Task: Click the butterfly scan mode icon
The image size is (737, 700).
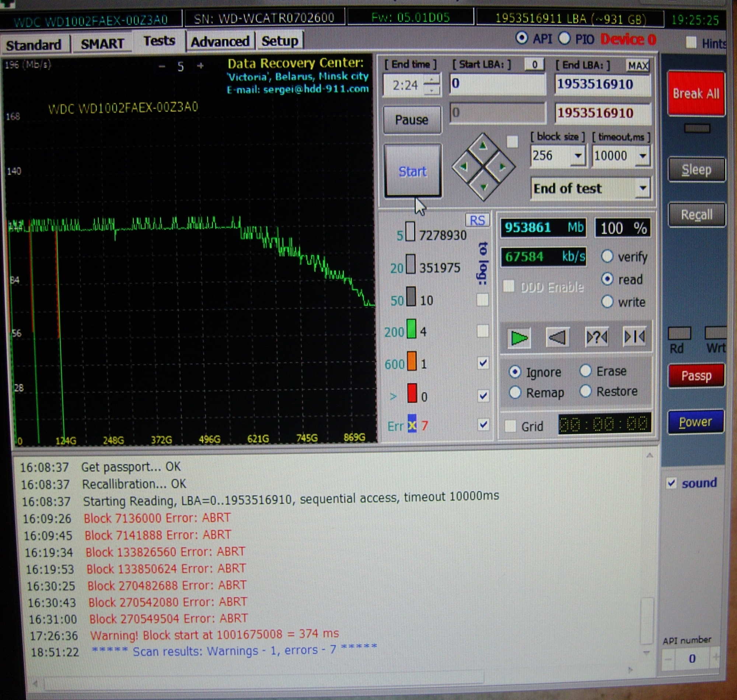Action: [635, 337]
